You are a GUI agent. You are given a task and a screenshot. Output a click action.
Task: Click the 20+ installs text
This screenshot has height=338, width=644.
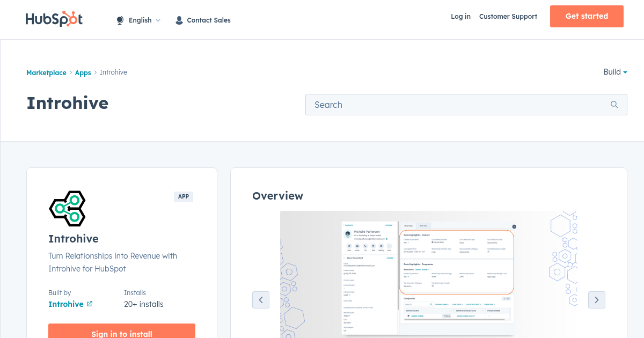144,304
